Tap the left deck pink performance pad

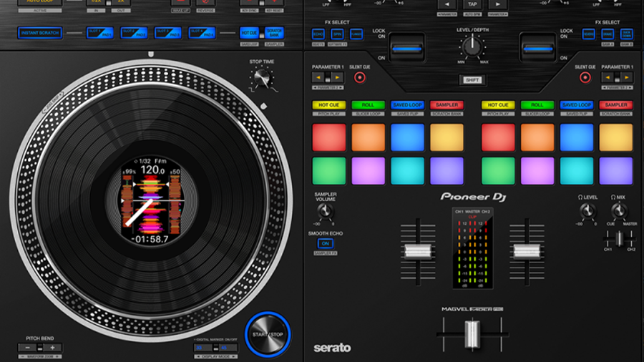click(x=368, y=171)
